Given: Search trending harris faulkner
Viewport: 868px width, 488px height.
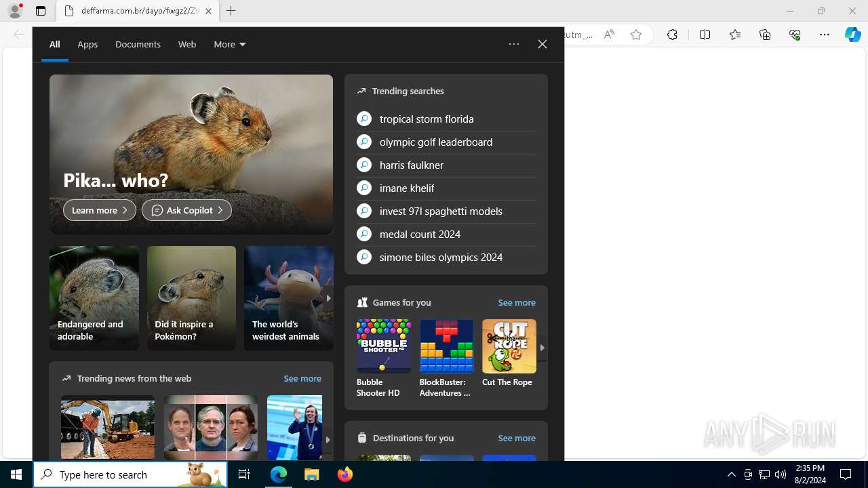Looking at the screenshot, I should 446,165.
